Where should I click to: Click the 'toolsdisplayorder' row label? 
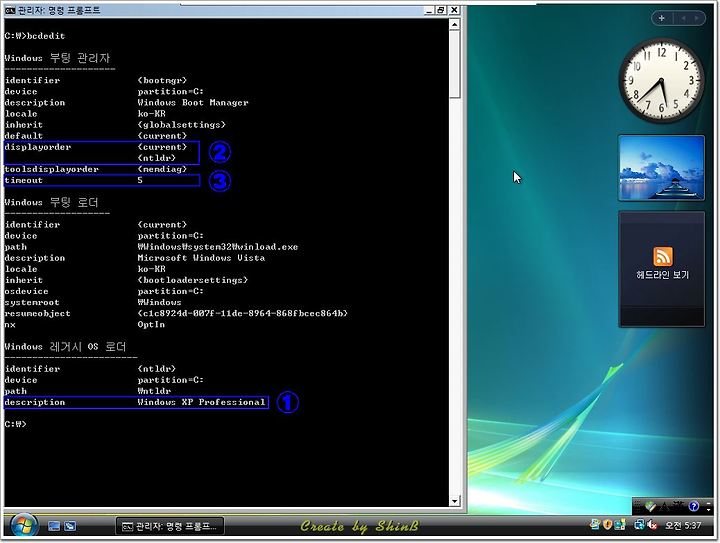click(x=52, y=169)
